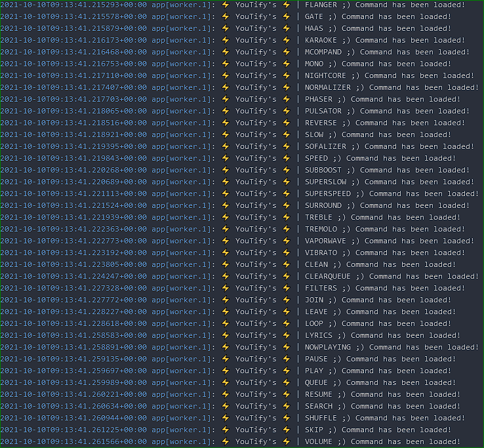The height and width of the screenshot is (448, 484).
Task: Select the RESUME command name
Action: pyautogui.click(x=319, y=394)
